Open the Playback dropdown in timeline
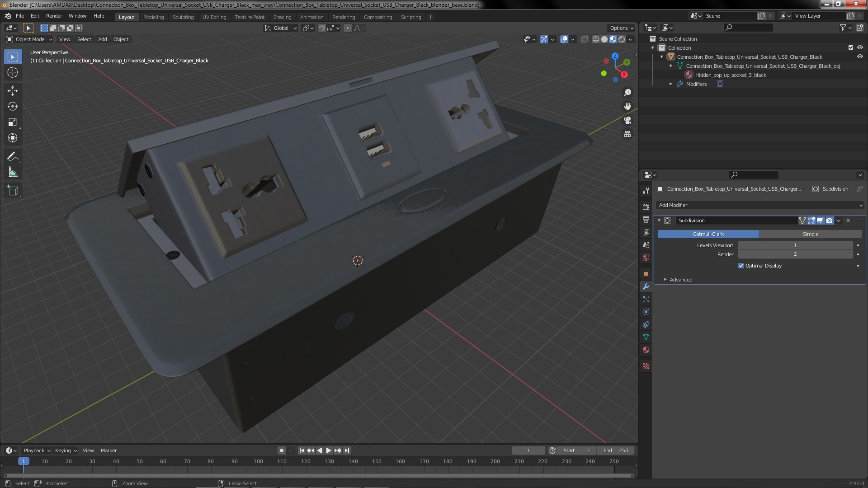Image resolution: width=868 pixels, height=488 pixels. (36, 450)
